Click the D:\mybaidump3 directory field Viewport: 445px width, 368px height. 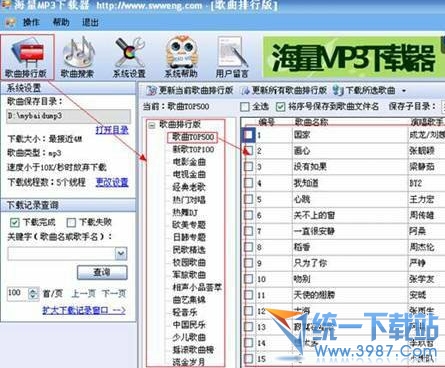point(69,116)
